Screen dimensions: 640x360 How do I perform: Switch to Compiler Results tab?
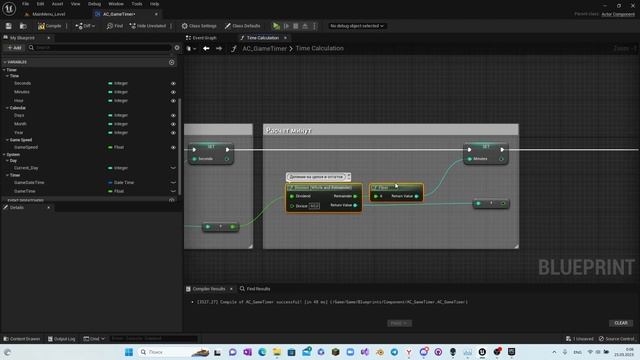pyautogui.click(x=209, y=289)
